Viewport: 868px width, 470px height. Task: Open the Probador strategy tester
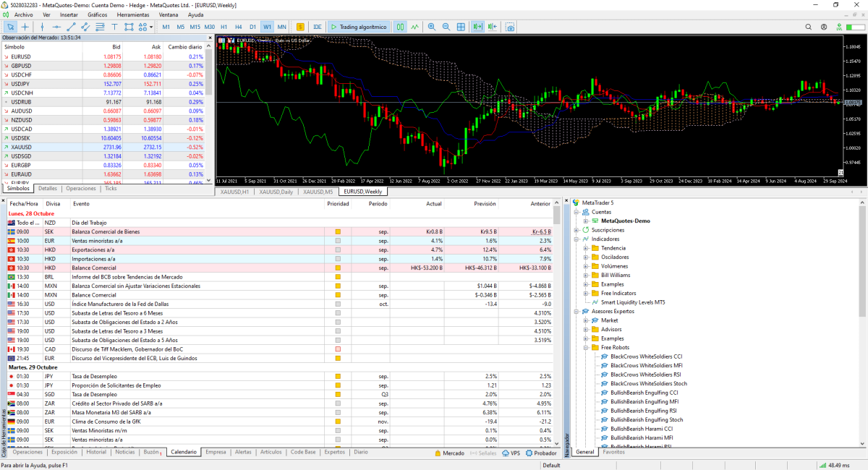[540, 453]
